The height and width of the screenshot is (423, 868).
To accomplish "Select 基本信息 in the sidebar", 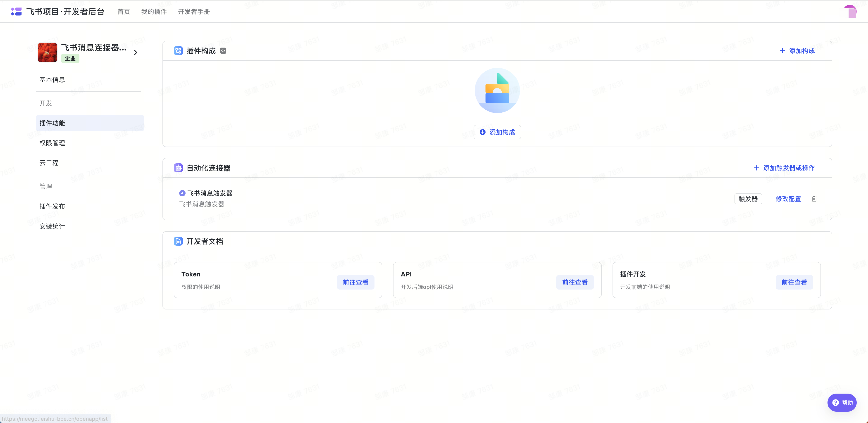I will pyautogui.click(x=52, y=80).
